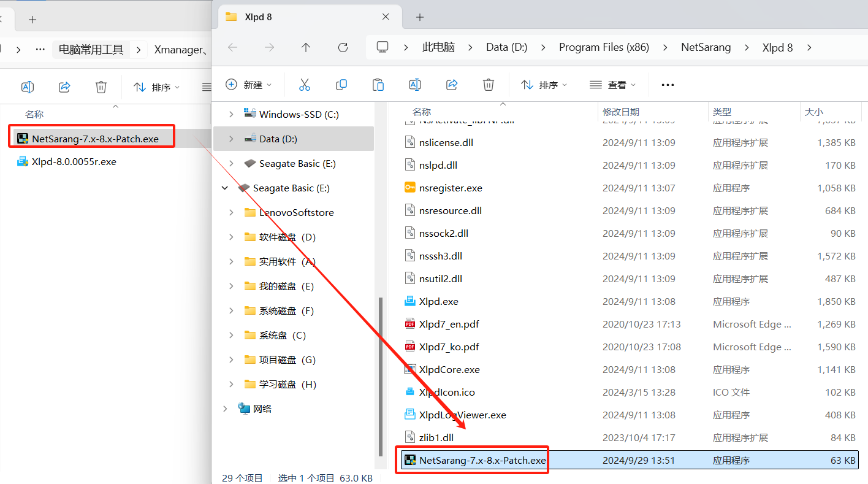The width and height of the screenshot is (868, 484).
Task: Select nsregister.exe key icon
Action: point(410,188)
